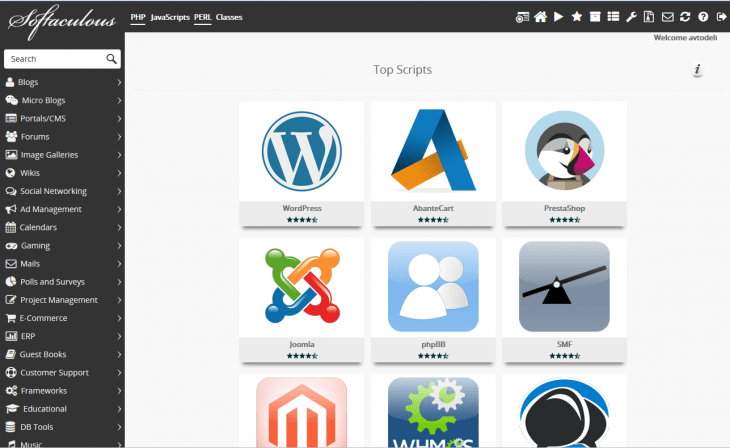
Task: Open settings via the wrench icon
Action: [631, 17]
